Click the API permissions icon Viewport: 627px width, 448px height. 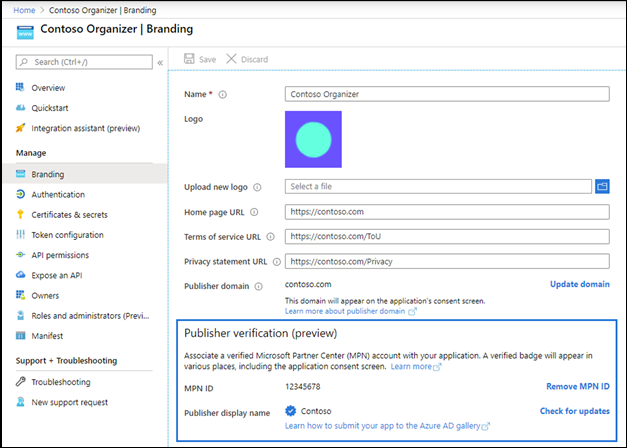(x=20, y=255)
